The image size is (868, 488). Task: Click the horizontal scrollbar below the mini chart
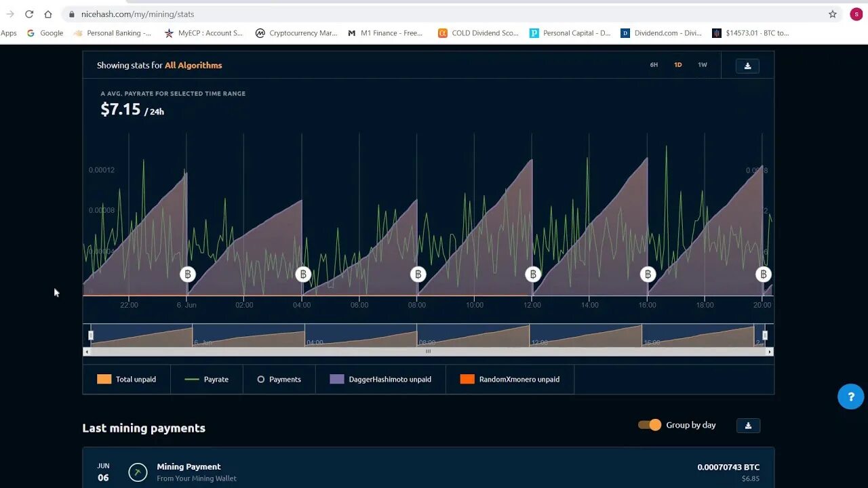point(428,352)
